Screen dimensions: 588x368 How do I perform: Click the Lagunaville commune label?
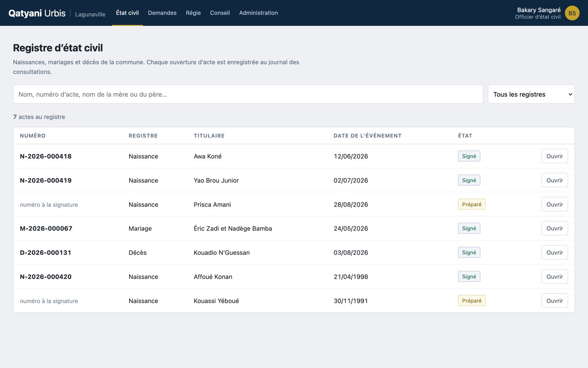(x=90, y=14)
